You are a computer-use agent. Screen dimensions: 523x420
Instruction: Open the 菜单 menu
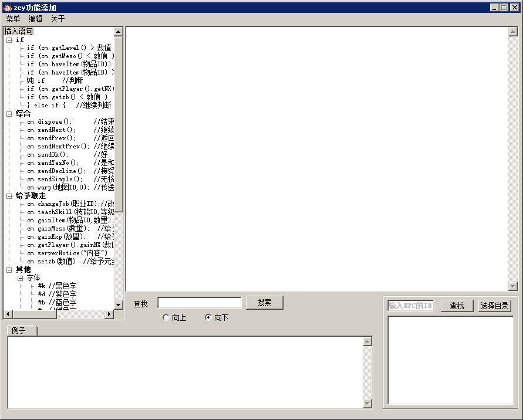(13, 19)
